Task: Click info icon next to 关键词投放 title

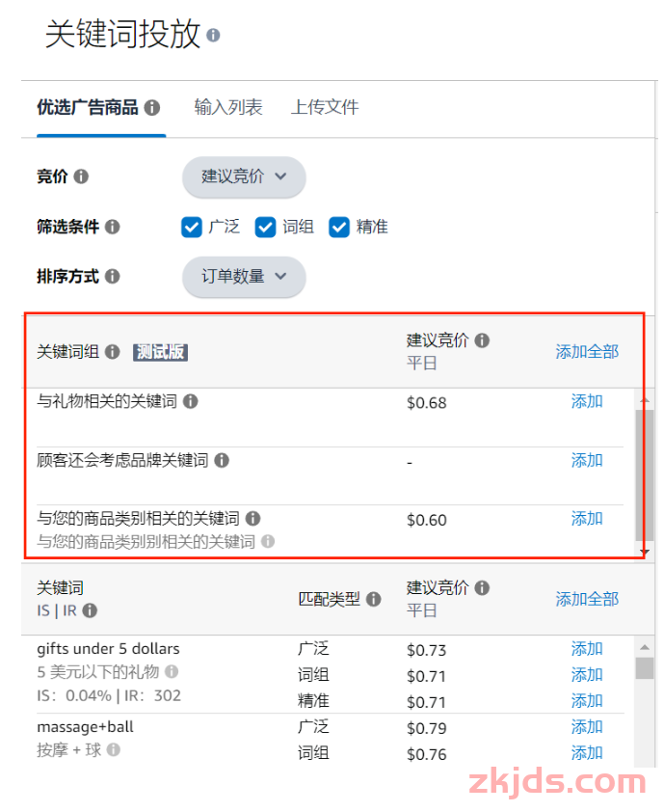Action: (213, 36)
